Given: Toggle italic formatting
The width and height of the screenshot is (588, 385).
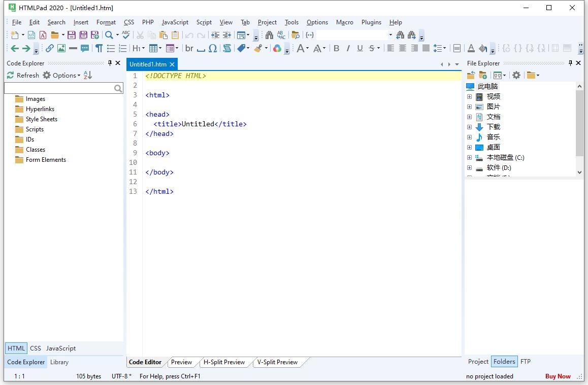Looking at the screenshot, I should pyautogui.click(x=348, y=48).
